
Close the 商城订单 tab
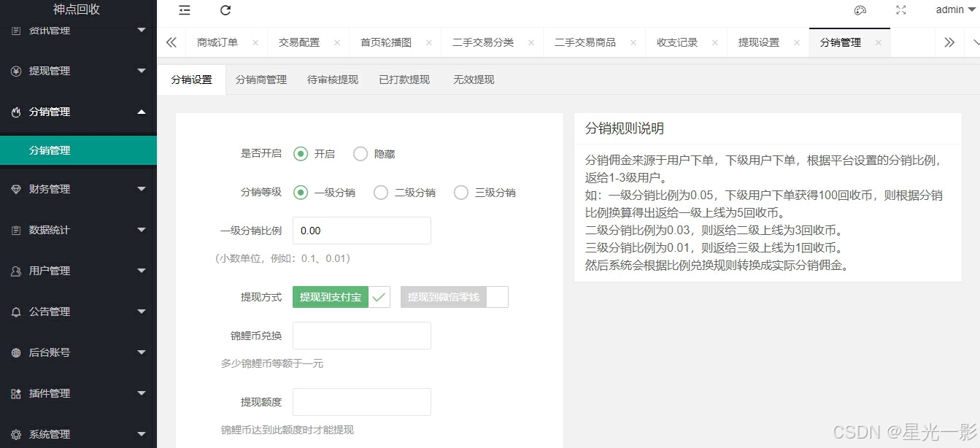coord(255,42)
